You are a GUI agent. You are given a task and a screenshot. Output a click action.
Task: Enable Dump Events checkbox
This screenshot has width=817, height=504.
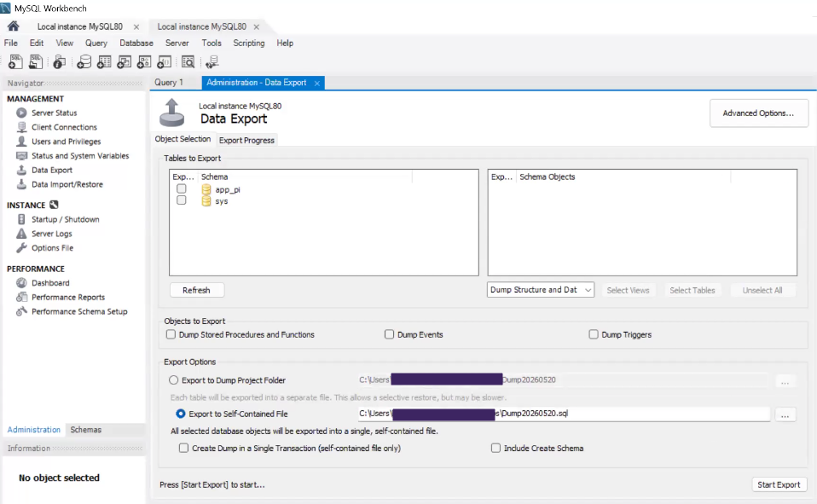coord(389,334)
